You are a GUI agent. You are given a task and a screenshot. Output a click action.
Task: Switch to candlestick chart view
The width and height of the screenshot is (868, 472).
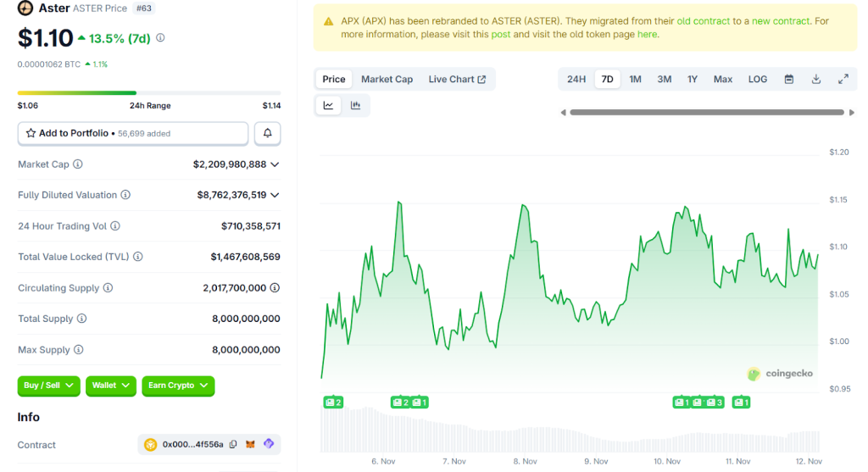[355, 105]
